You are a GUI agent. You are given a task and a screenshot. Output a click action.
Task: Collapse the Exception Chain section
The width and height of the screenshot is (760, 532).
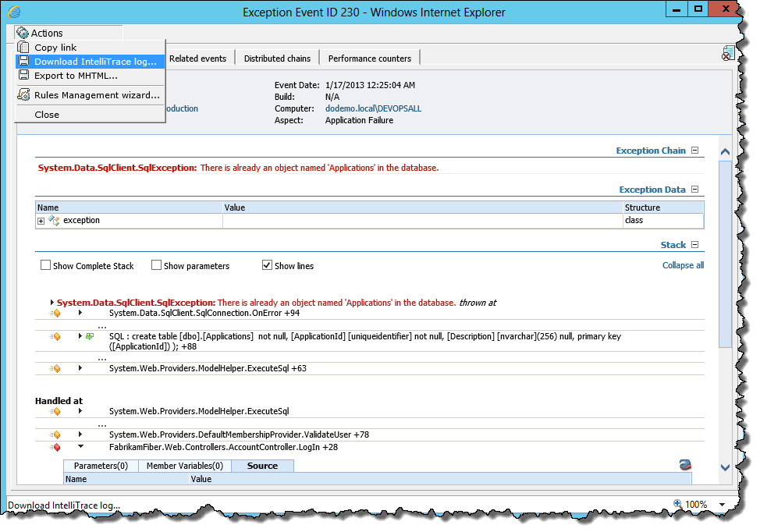(694, 151)
